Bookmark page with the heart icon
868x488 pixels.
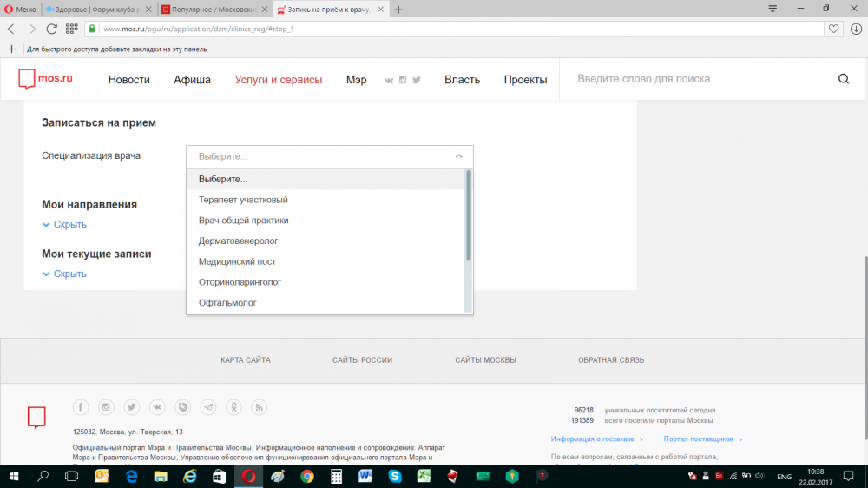(833, 29)
